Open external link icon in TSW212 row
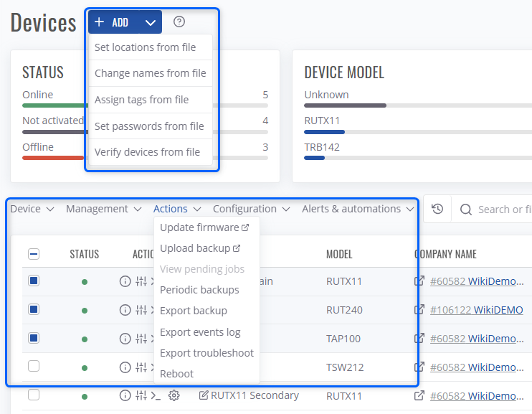This screenshot has height=414, width=532. tap(419, 367)
